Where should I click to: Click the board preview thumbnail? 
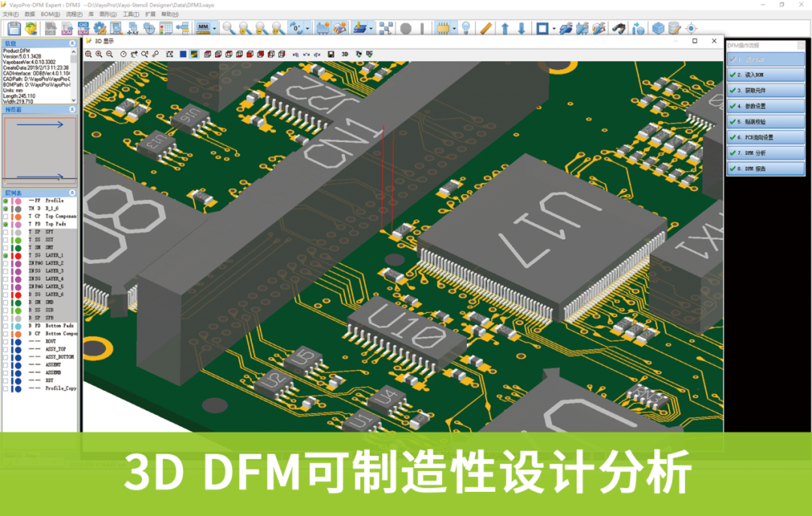(40, 150)
